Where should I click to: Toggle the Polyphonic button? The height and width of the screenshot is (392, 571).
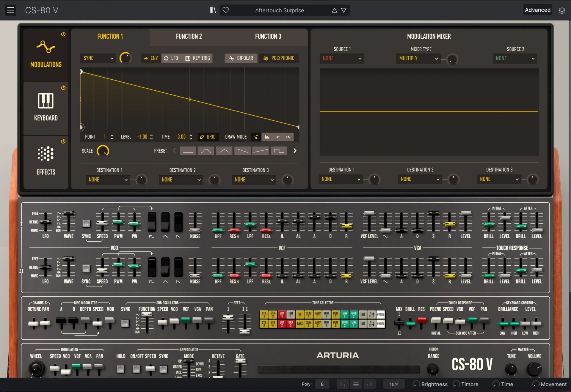279,58
